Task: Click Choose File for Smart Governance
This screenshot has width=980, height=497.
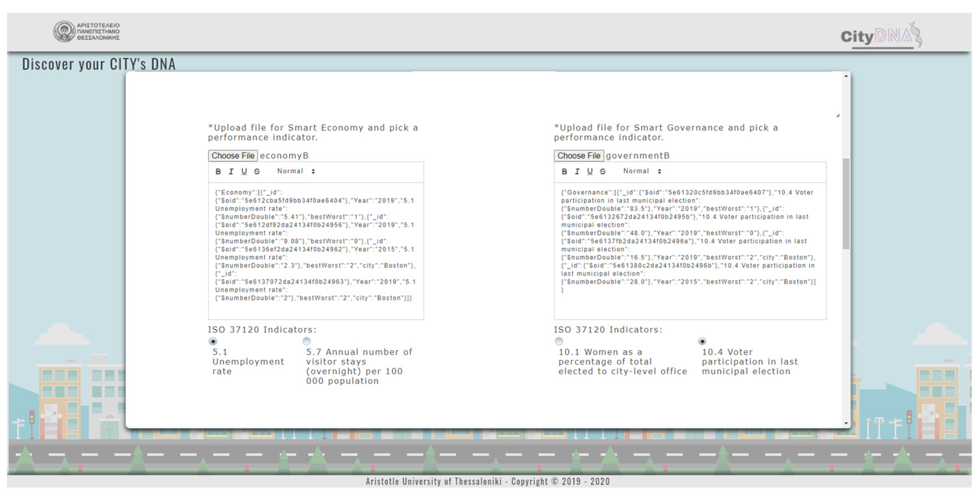Action: click(x=579, y=156)
